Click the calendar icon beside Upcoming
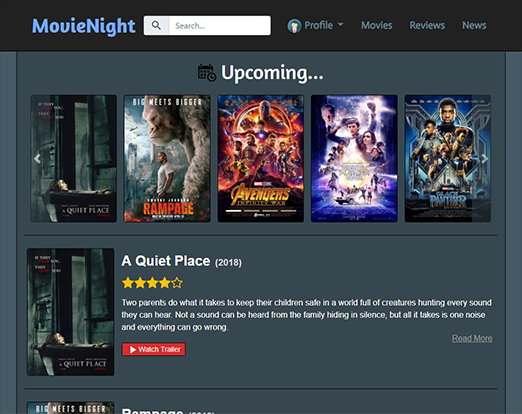This screenshot has width=522, height=414. [x=207, y=72]
